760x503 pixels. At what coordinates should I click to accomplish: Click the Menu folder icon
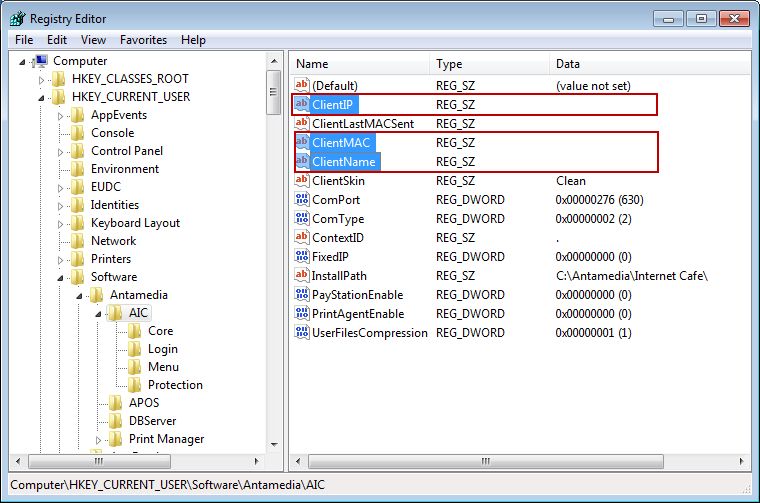(135, 367)
